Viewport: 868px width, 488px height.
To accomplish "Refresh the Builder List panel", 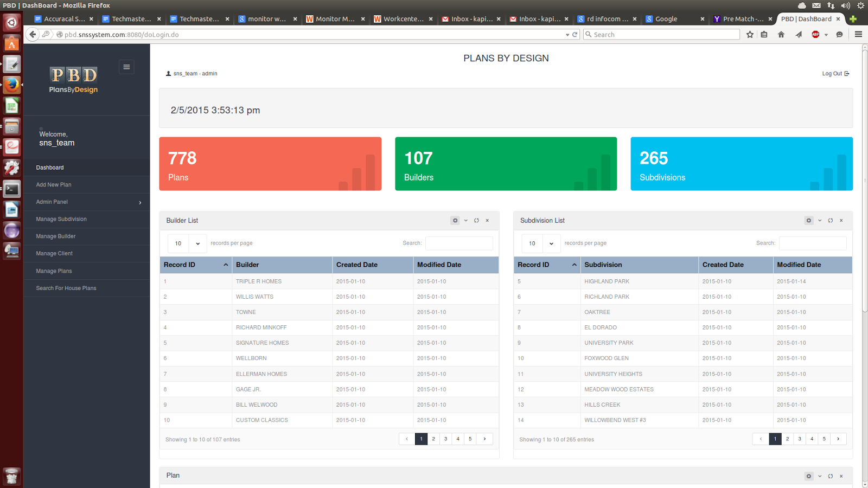I will 476,221.
